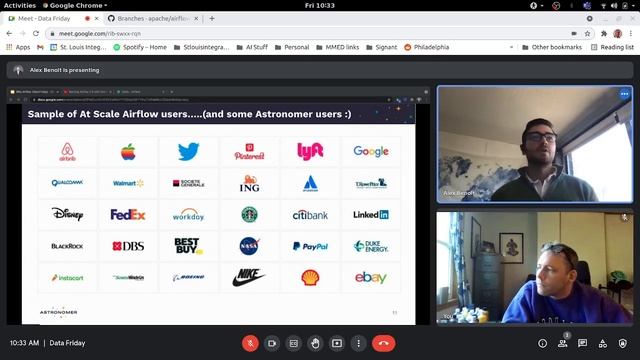Open Reading list

(x=612, y=47)
